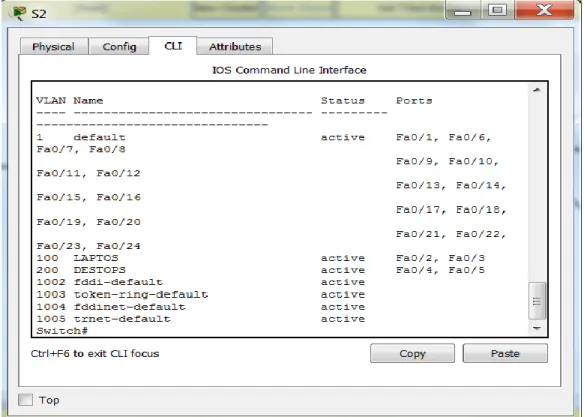The image size is (584, 417).
Task: Click the CLI scrollbar thumb
Action: click(537, 301)
